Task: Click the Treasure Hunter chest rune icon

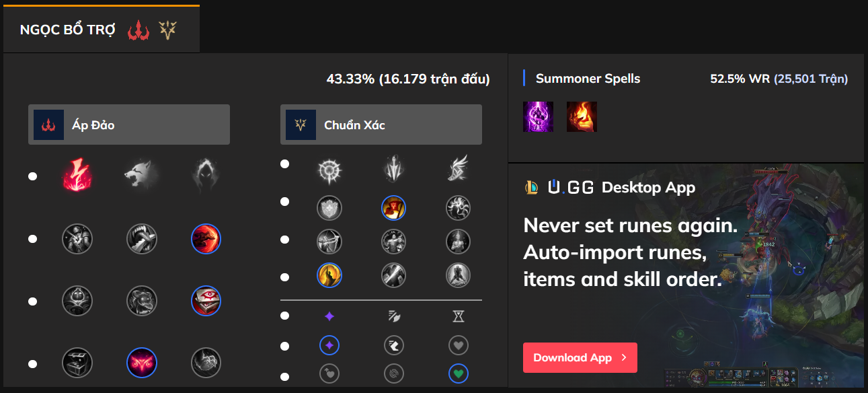Action: [x=77, y=363]
